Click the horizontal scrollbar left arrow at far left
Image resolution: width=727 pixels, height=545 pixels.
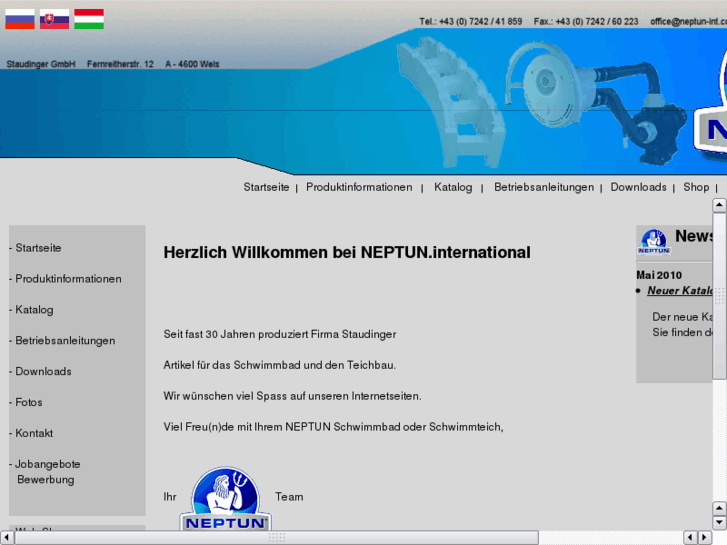coord(6,537)
